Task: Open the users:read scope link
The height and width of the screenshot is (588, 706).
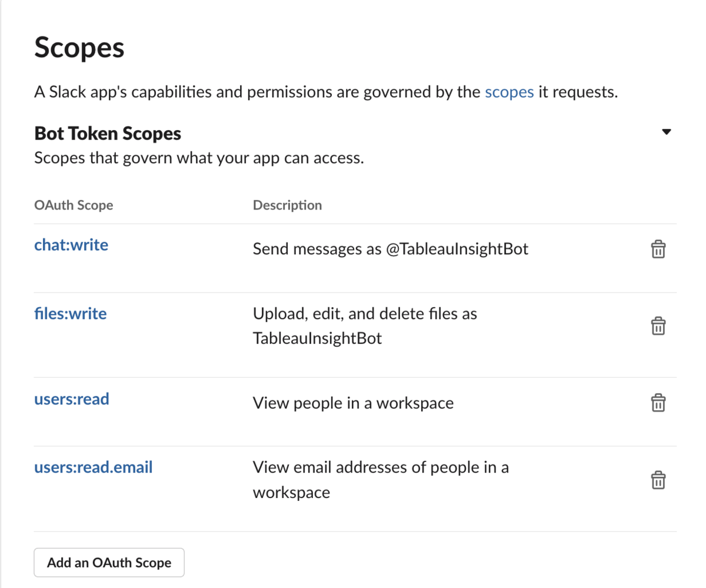Action: (72, 399)
